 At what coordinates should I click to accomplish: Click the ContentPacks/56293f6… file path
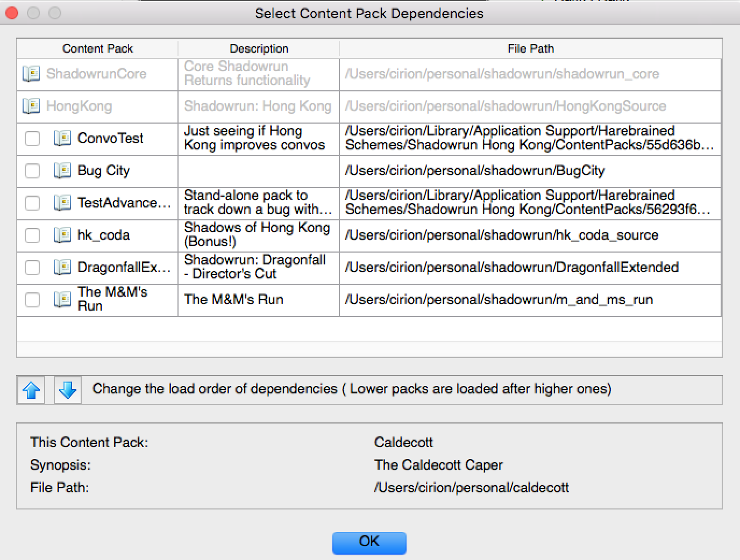pyautogui.click(x=528, y=202)
